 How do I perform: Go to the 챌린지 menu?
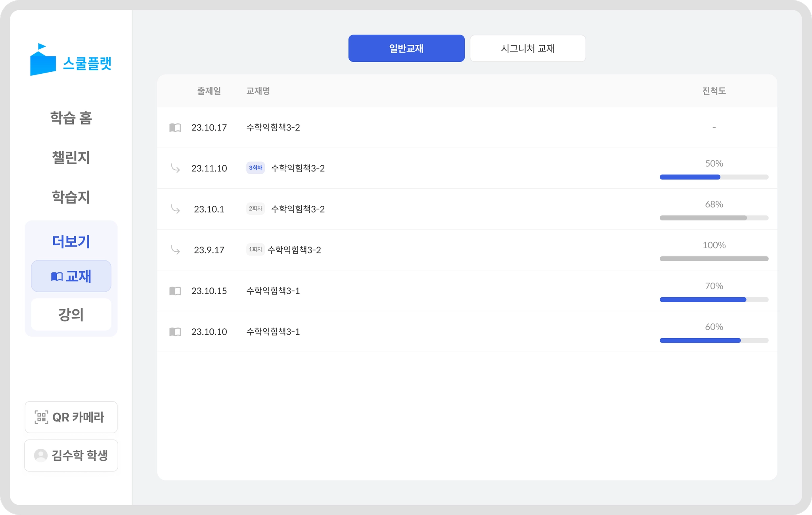(71, 158)
